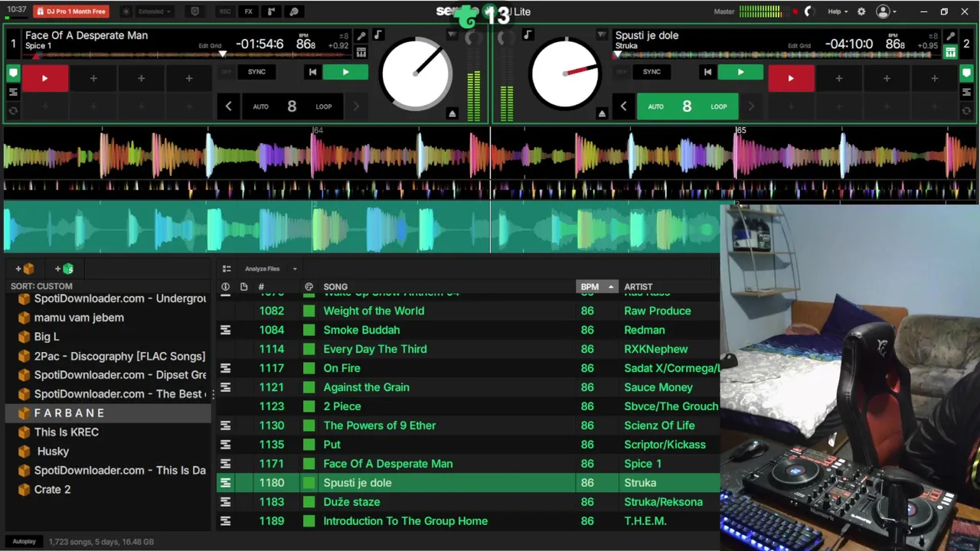The height and width of the screenshot is (551, 980).
Task: Toggle SYNC on deck 1
Action: pyautogui.click(x=256, y=72)
